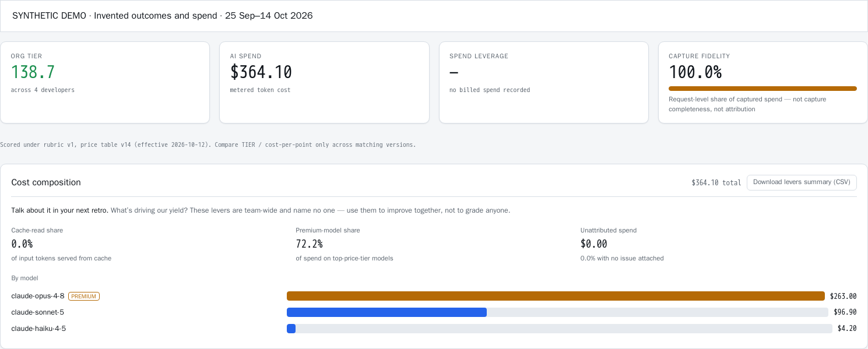Click the $263.00 opus amount

(843, 297)
